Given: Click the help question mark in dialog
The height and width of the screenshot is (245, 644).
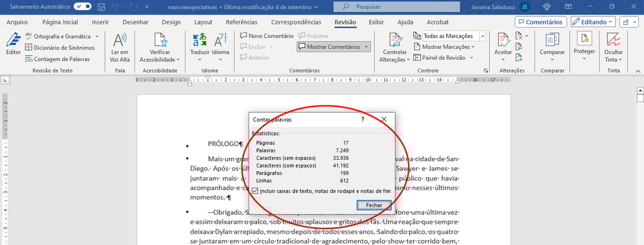Looking at the screenshot, I should click(x=363, y=119).
